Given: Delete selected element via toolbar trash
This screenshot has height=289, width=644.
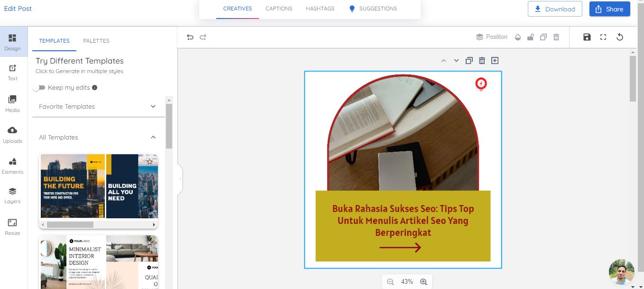Looking at the screenshot, I should [557, 37].
